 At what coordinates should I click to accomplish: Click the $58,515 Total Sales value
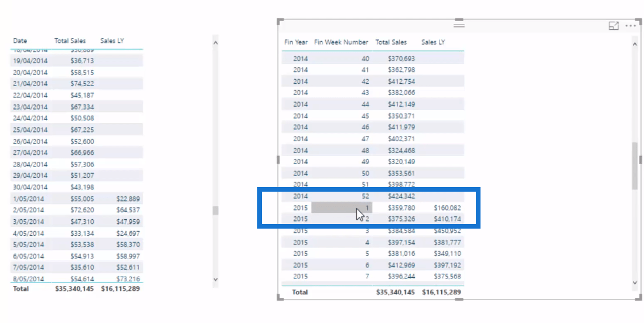pos(82,72)
